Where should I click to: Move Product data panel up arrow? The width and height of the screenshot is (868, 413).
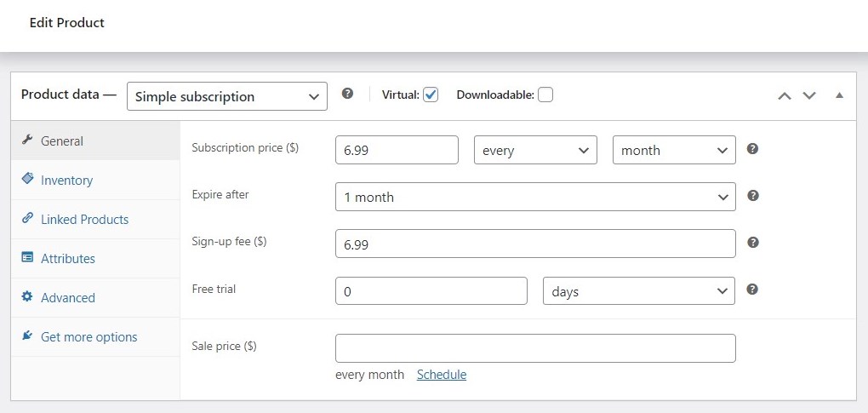784,95
